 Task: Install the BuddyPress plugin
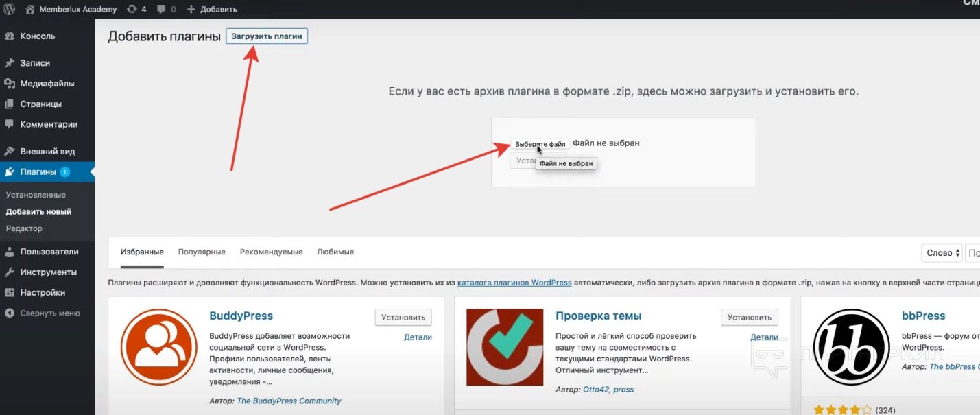pyautogui.click(x=403, y=317)
